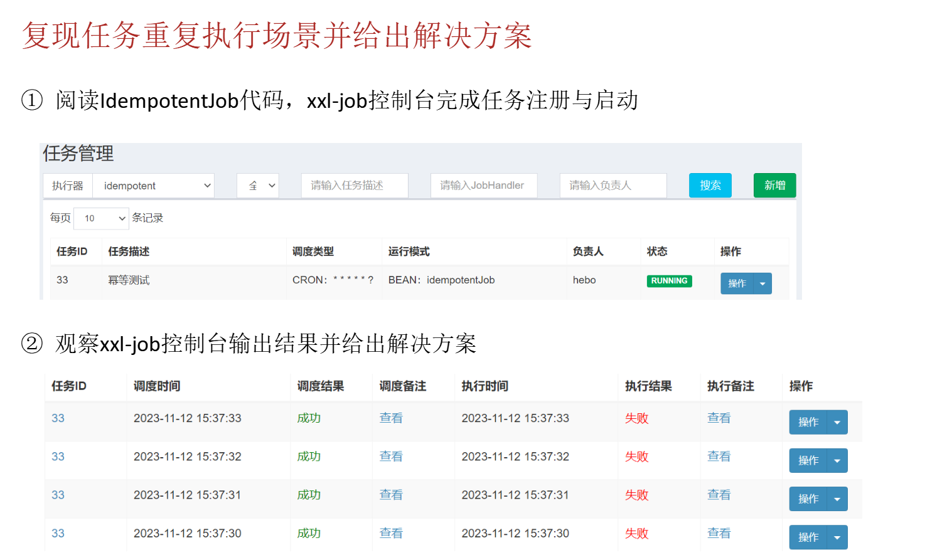
Task: Click 成功 dispatch result in 15:37:30 row
Action: (x=309, y=533)
